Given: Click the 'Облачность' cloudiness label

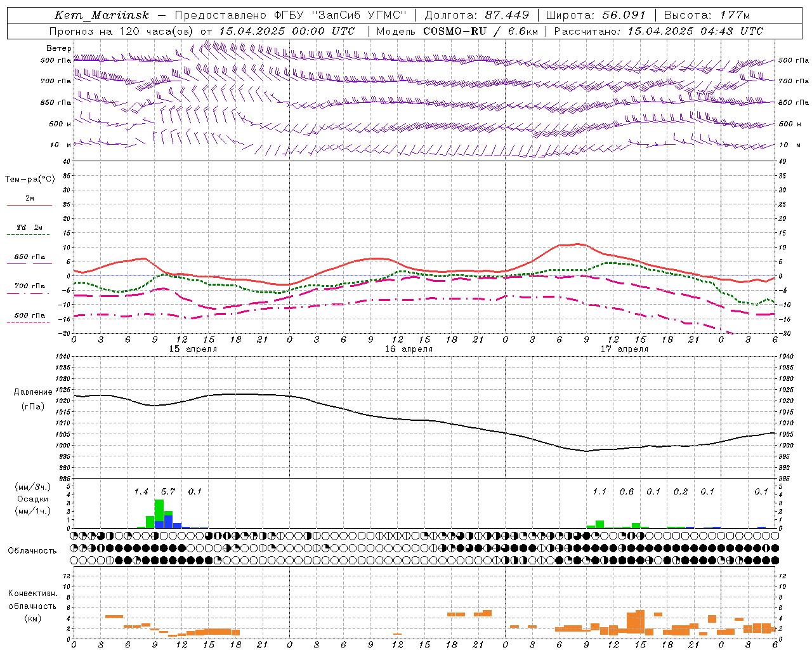Looking at the screenshot, I should (x=32, y=550).
